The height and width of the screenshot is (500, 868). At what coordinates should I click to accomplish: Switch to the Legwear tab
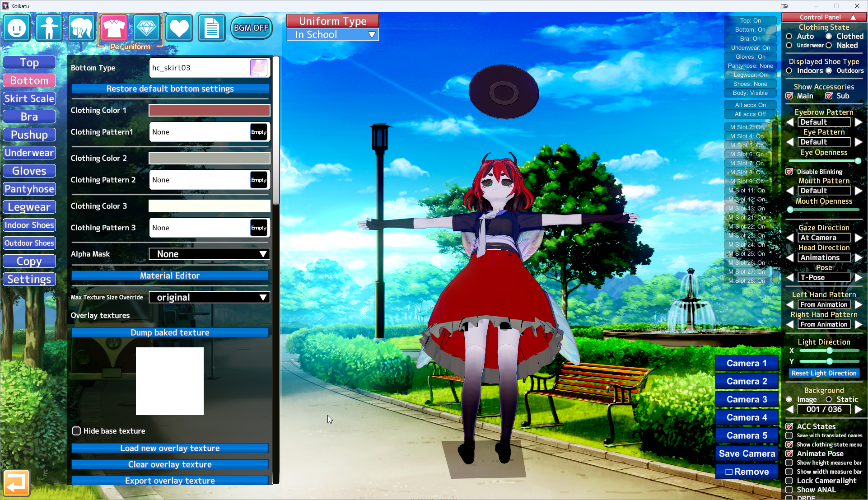coord(29,207)
